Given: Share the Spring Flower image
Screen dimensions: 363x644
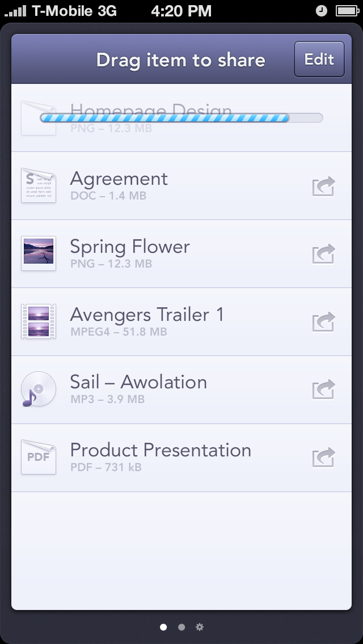Looking at the screenshot, I should 324,254.
